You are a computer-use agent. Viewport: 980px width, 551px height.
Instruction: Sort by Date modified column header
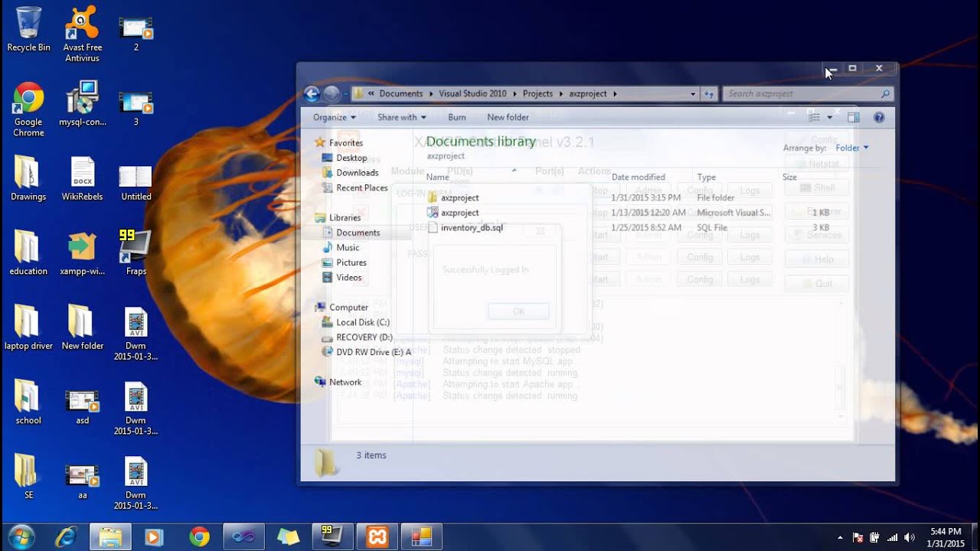(639, 177)
